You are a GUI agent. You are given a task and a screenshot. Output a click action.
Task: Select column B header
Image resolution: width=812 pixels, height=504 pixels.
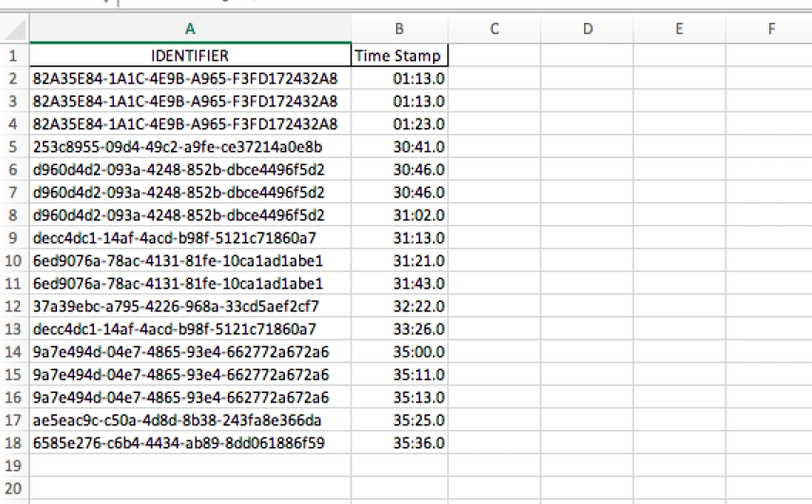coord(398,29)
